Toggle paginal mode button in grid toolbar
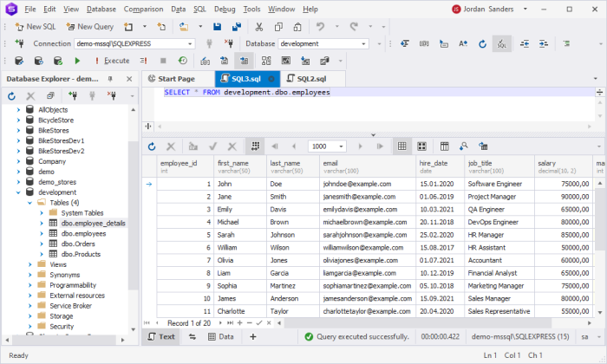The image size is (607, 364). pyautogui.click(x=255, y=146)
